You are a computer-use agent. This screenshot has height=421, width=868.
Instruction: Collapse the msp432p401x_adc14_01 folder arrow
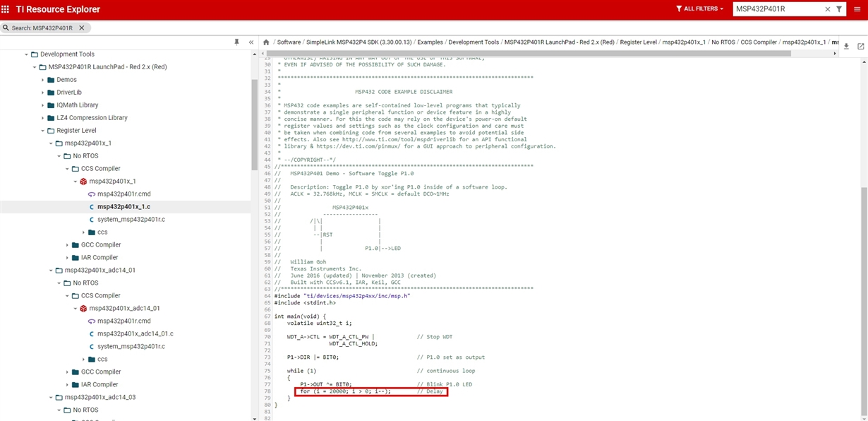point(51,271)
